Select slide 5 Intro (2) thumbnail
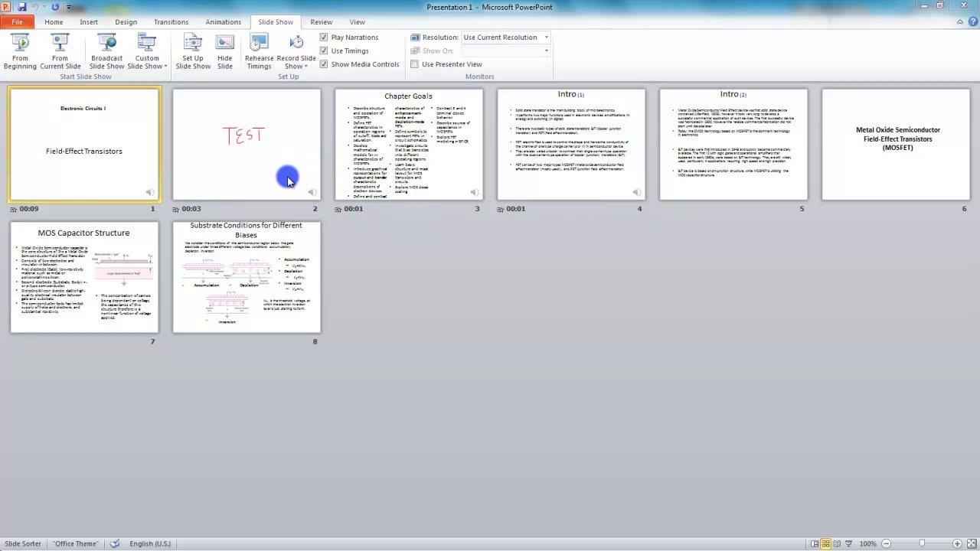 pyautogui.click(x=733, y=144)
